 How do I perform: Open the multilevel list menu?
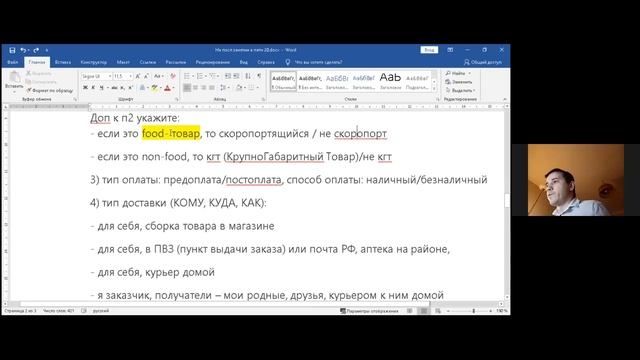point(214,76)
